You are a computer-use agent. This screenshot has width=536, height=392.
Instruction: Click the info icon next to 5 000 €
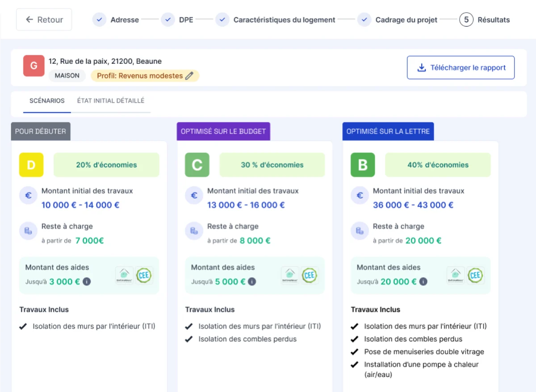tap(252, 282)
